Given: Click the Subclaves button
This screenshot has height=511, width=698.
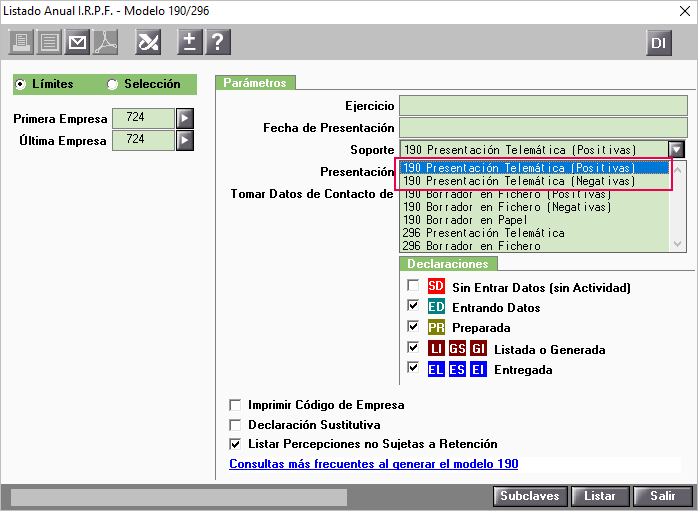Looking at the screenshot, I should point(530,496).
